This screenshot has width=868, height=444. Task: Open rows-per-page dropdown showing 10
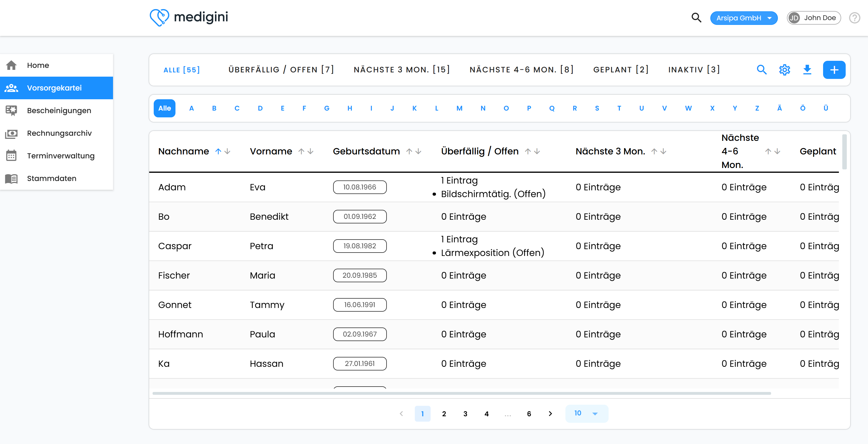point(586,413)
